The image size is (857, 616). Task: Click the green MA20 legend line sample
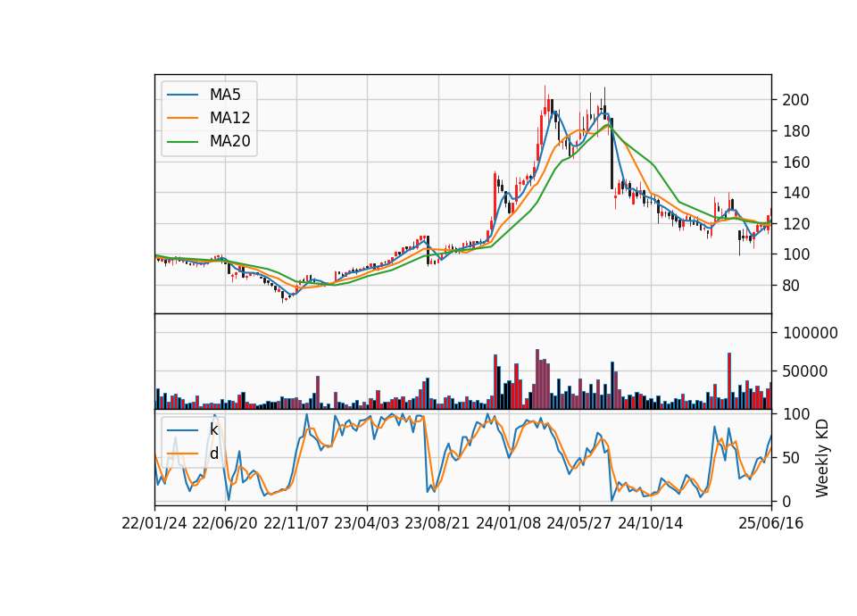pyautogui.click(x=182, y=142)
